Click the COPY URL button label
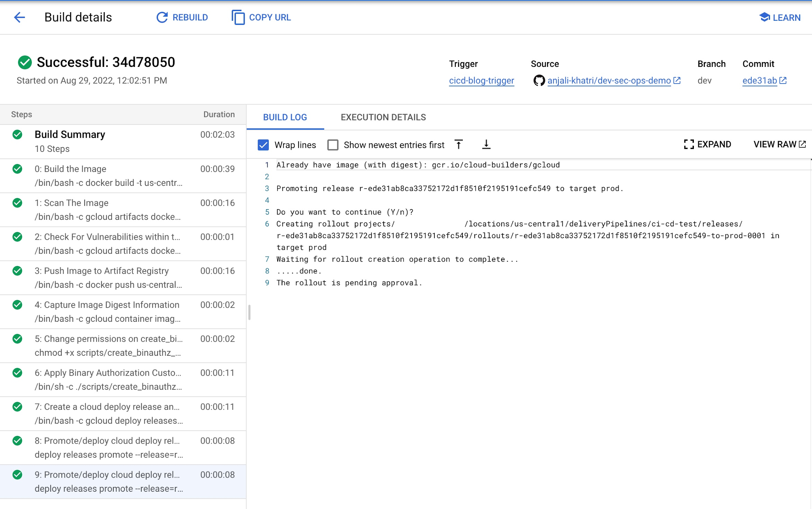This screenshot has width=812, height=509. 270,17
